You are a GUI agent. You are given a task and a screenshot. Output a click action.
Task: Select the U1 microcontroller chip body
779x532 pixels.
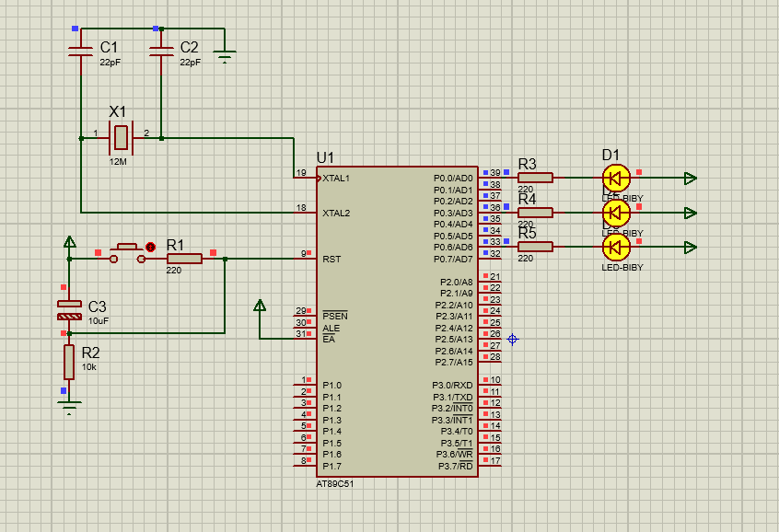point(398,322)
